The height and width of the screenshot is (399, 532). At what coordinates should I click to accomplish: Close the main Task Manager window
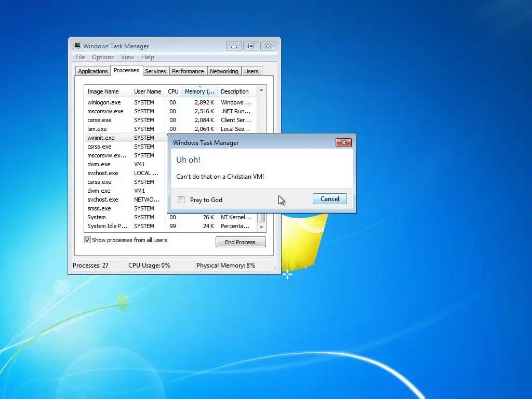coord(269,46)
